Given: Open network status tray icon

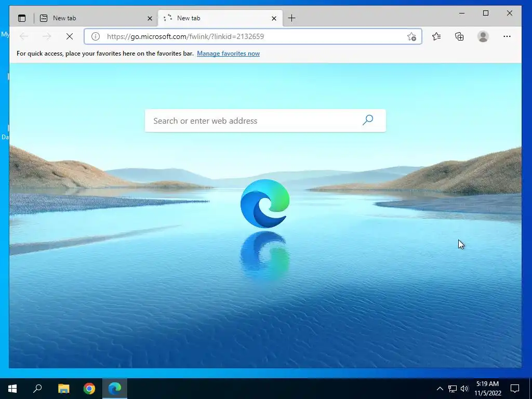Looking at the screenshot, I should (453, 389).
